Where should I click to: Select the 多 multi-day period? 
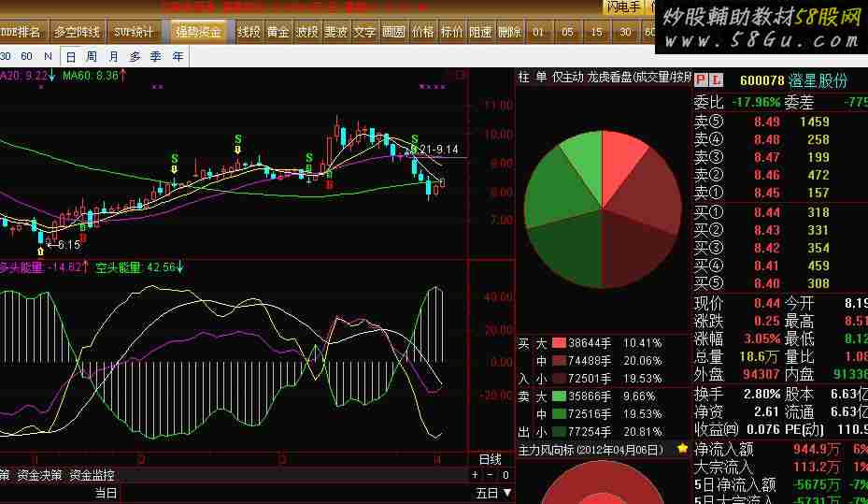tap(135, 56)
